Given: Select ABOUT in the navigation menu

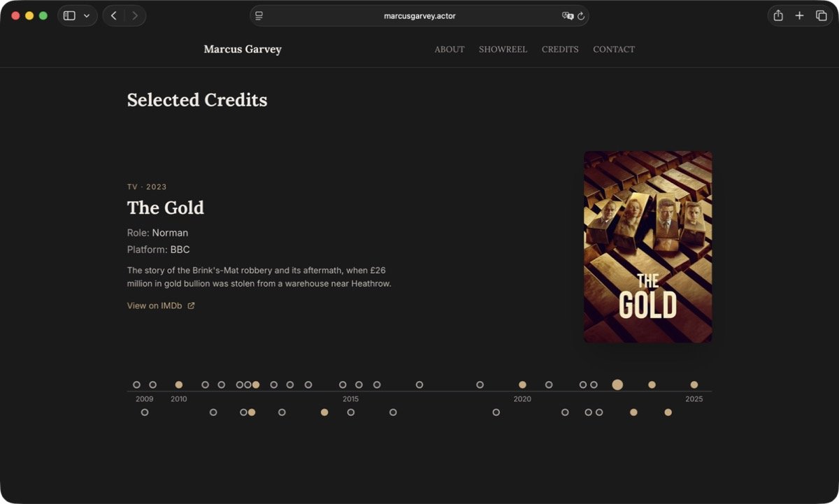Looking at the screenshot, I should click(449, 49).
